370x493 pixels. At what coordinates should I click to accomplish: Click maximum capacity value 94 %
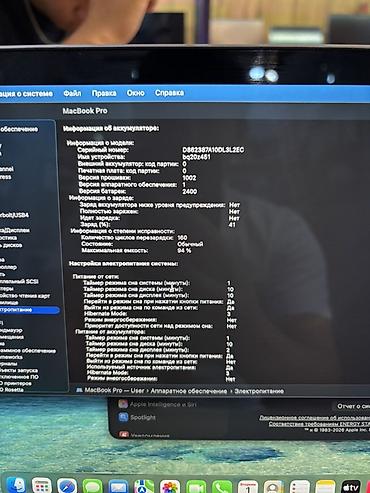pos(184,250)
